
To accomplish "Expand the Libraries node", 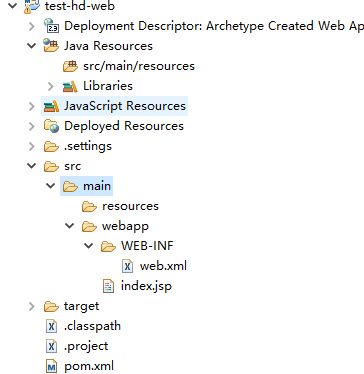I will [x=51, y=86].
